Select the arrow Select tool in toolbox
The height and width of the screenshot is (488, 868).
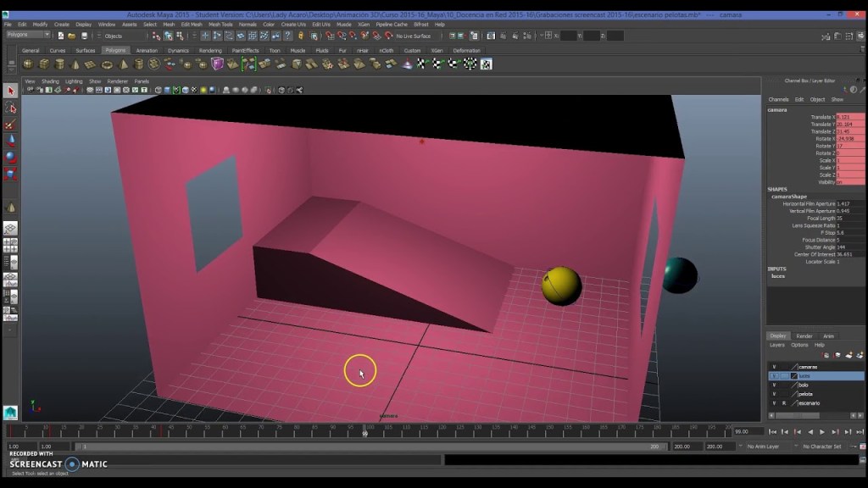11,91
